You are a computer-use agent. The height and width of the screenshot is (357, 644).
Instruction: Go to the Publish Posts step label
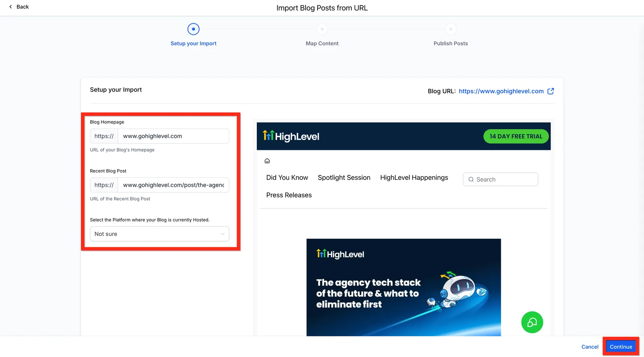coord(451,43)
